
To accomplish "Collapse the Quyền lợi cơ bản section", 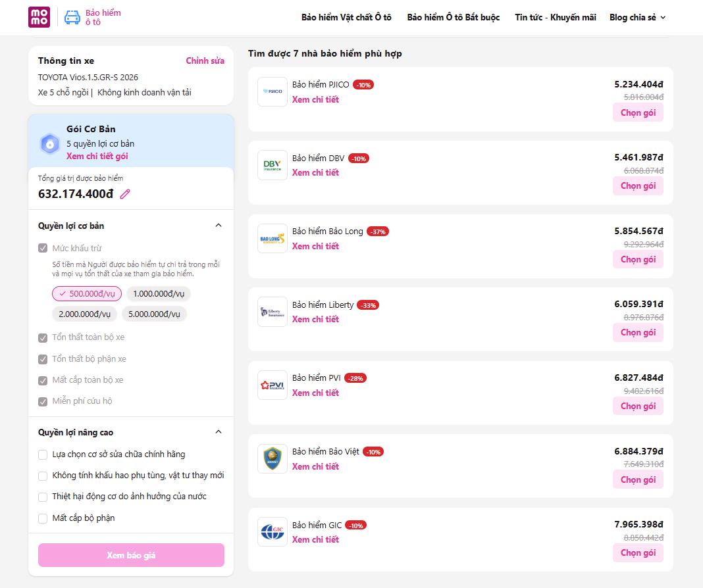I will 219,225.
